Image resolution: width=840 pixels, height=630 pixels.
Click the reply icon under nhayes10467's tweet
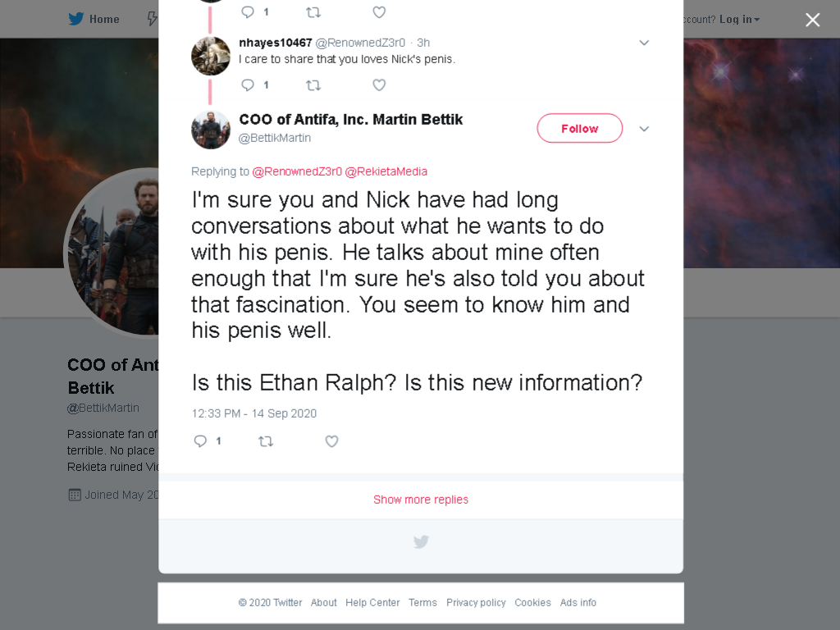[248, 85]
